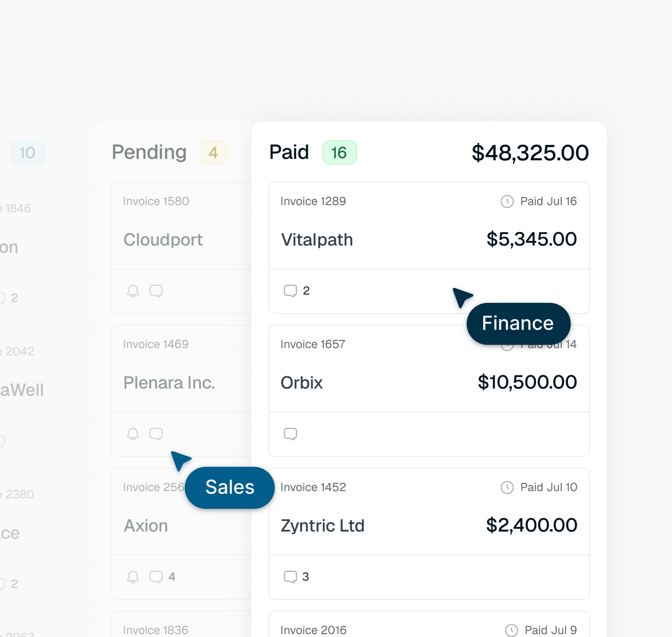Click the comment icon on Orbix invoice

click(x=290, y=434)
